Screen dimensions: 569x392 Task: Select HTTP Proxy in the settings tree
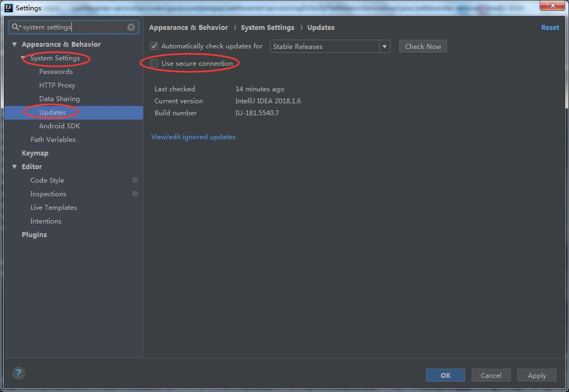[57, 85]
